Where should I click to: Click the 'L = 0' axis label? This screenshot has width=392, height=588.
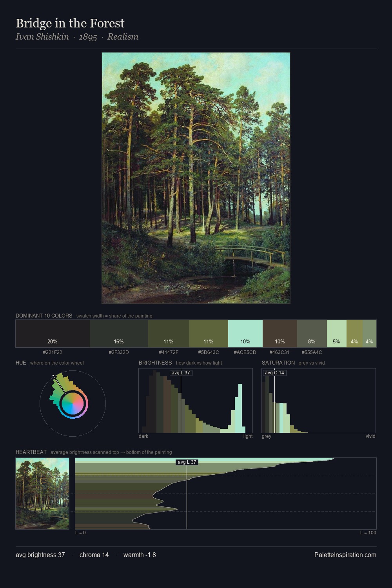click(80, 533)
